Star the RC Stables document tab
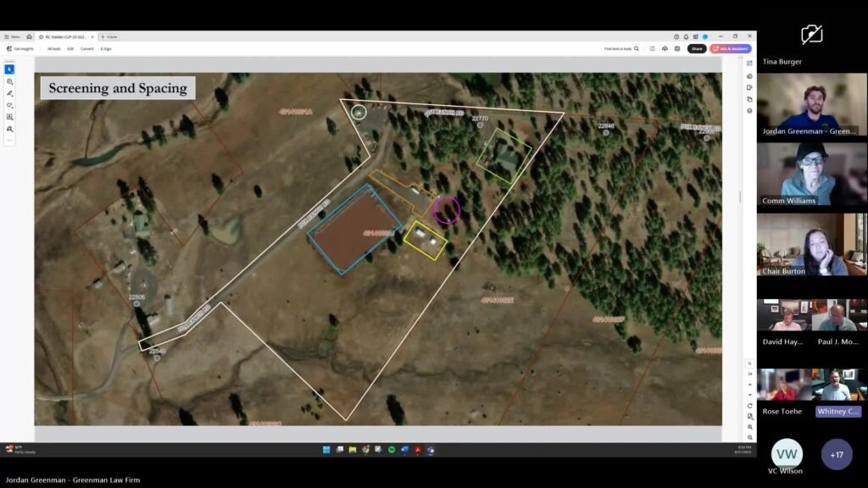This screenshot has width=868, height=488. click(41, 36)
